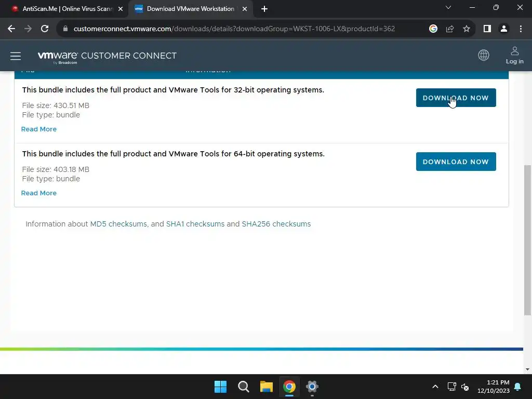
Task: Open the Chrome profile icon
Action: [x=504, y=29]
